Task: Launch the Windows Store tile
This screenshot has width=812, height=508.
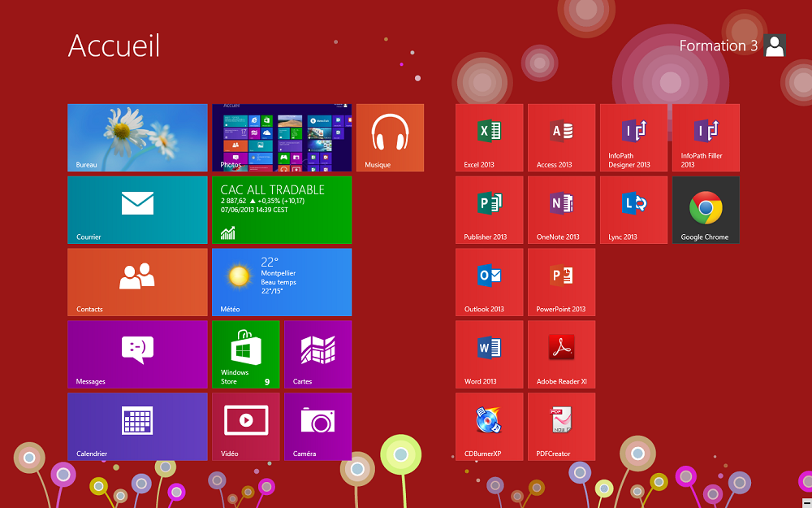Action: tap(245, 354)
